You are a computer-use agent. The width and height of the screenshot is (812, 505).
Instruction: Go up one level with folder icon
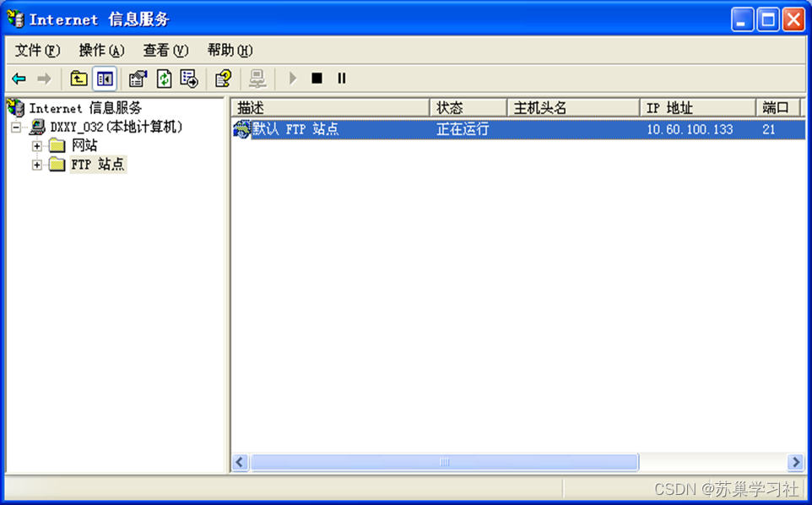tap(78, 79)
